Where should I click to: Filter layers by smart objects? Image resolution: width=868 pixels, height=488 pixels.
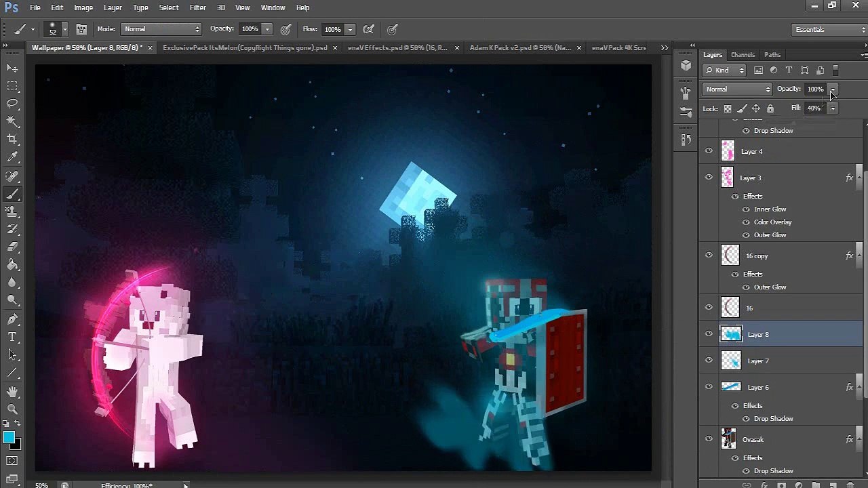point(820,70)
